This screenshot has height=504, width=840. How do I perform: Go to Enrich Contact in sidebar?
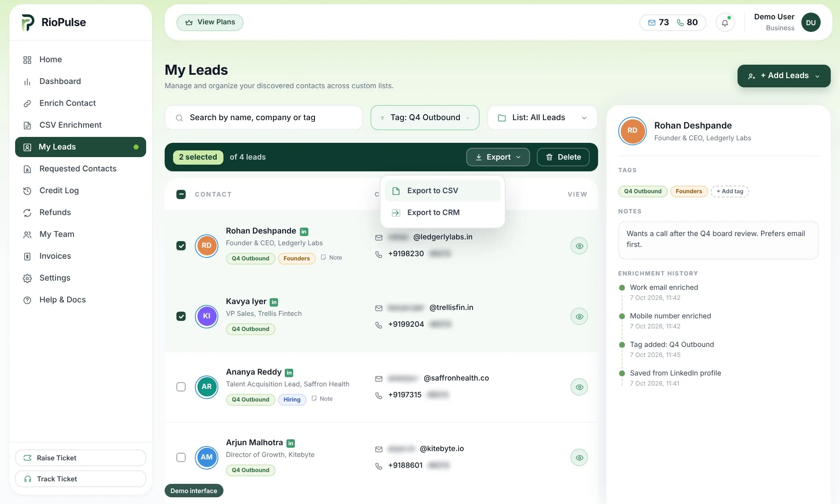[81, 103]
